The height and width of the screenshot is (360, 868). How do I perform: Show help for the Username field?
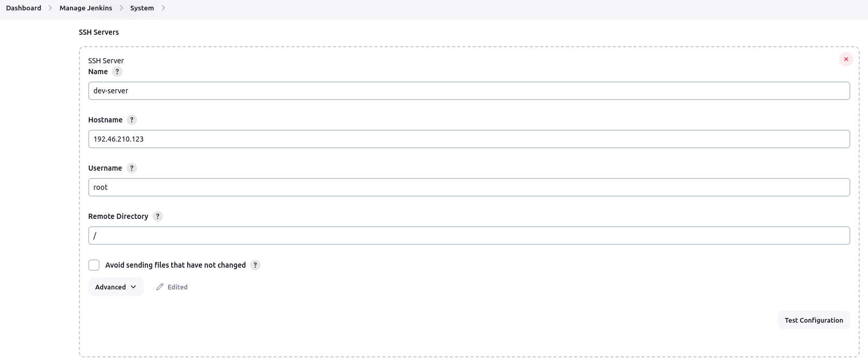click(132, 168)
